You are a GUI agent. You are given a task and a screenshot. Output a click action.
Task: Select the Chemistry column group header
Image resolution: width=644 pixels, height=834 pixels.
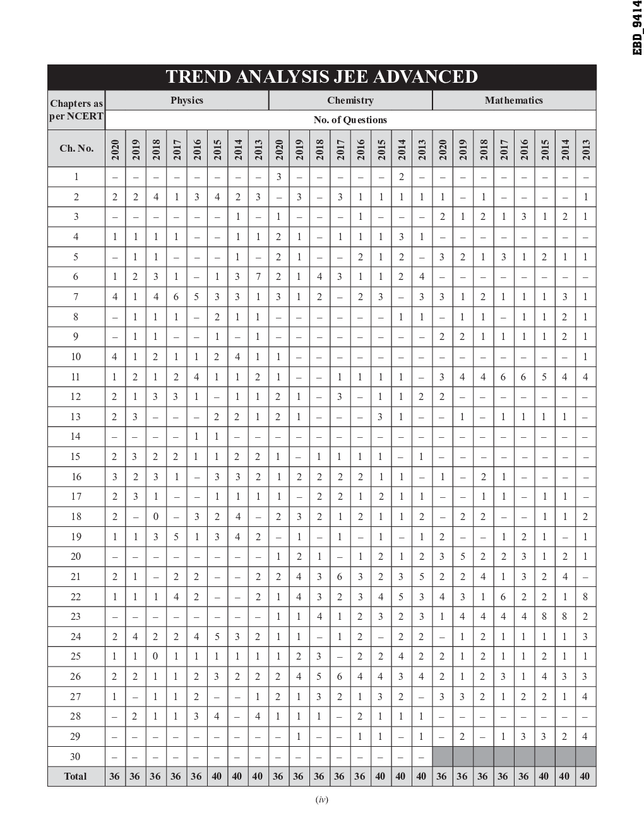(x=350, y=100)
